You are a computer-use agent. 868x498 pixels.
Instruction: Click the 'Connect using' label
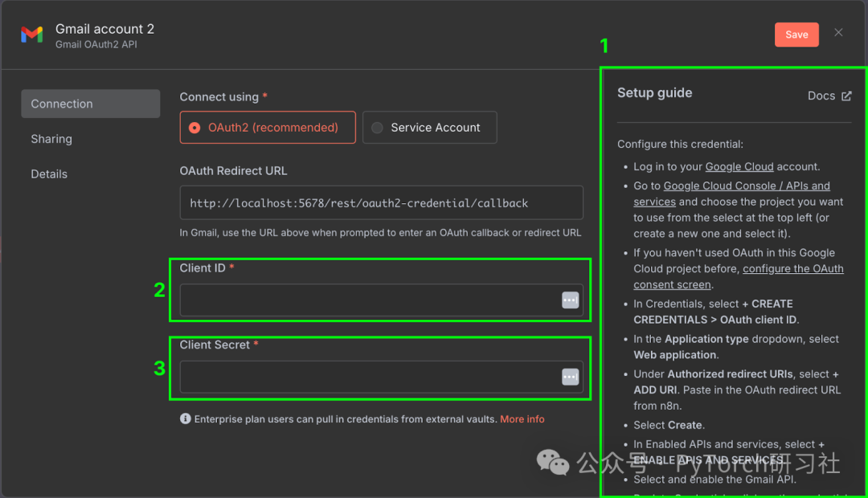pos(219,97)
